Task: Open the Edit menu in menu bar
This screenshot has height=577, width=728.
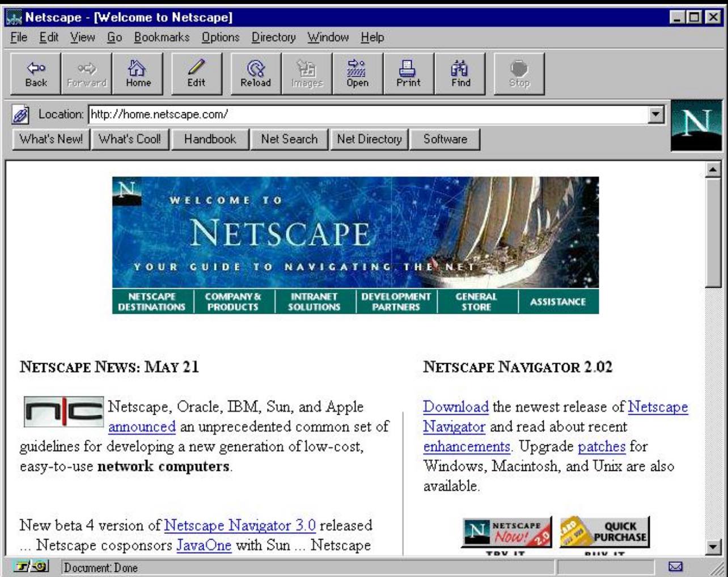Action: pyautogui.click(x=49, y=37)
